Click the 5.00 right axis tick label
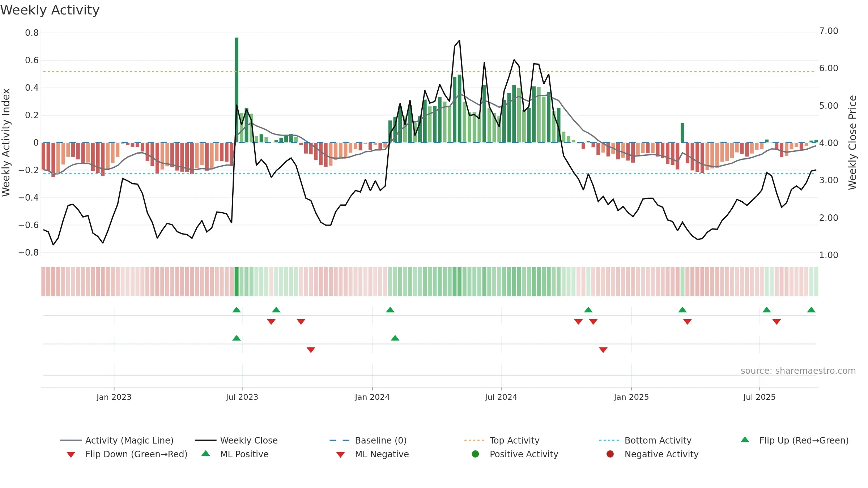Image resolution: width=868 pixels, height=488 pixels. [829, 106]
